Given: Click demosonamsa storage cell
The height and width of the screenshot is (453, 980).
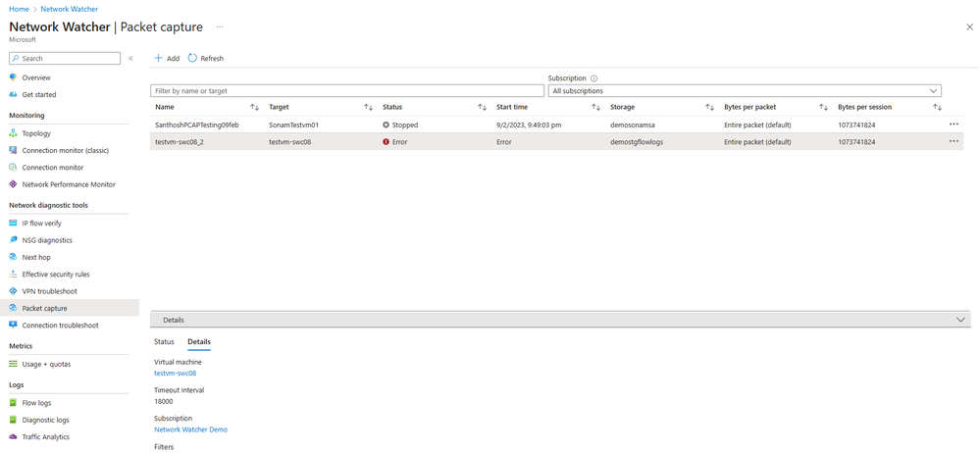Looking at the screenshot, I should [x=632, y=125].
